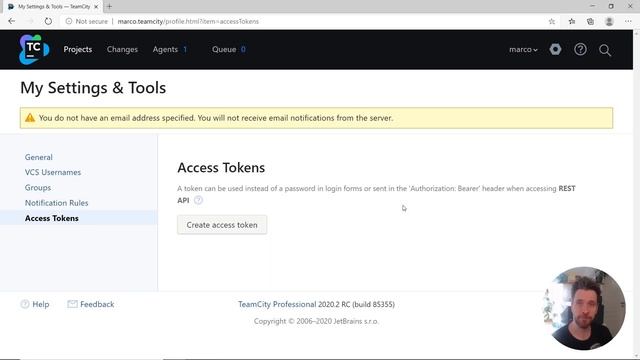
Task: Select VCS Usernames section
Action: click(53, 172)
